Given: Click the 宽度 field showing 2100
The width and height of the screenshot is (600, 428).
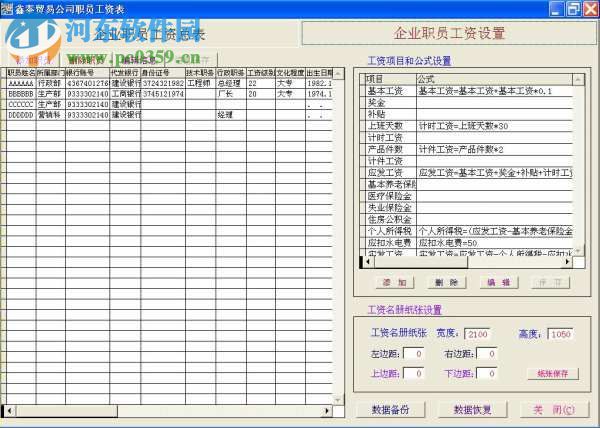Looking at the screenshot, I should pos(477,334).
